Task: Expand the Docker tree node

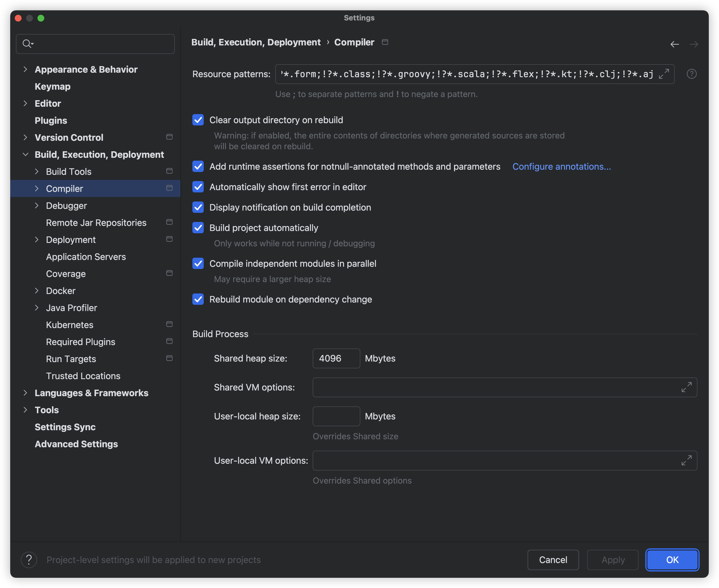Action: [37, 291]
